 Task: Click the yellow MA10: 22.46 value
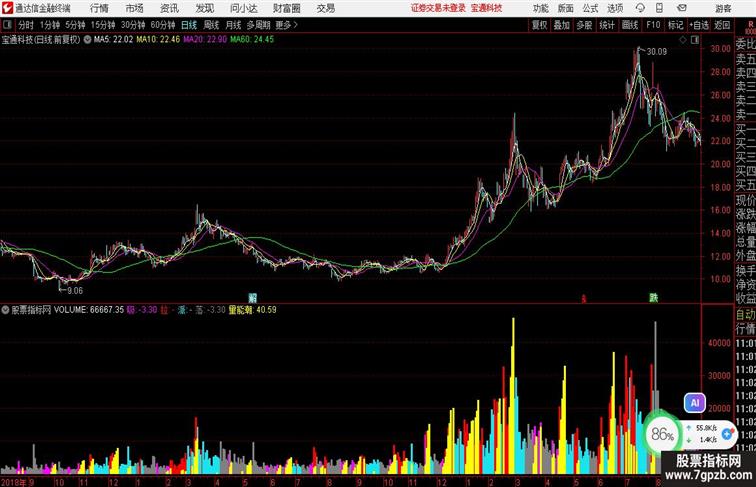(x=158, y=40)
